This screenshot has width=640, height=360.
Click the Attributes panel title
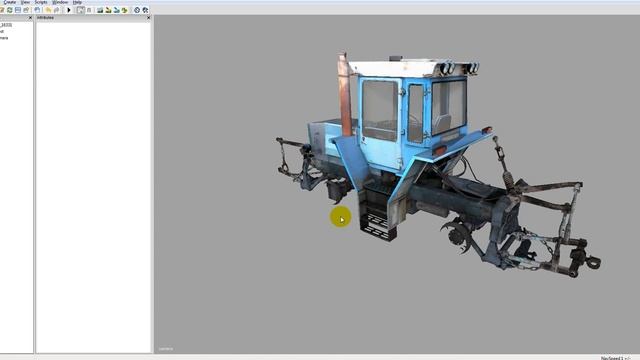click(45, 18)
